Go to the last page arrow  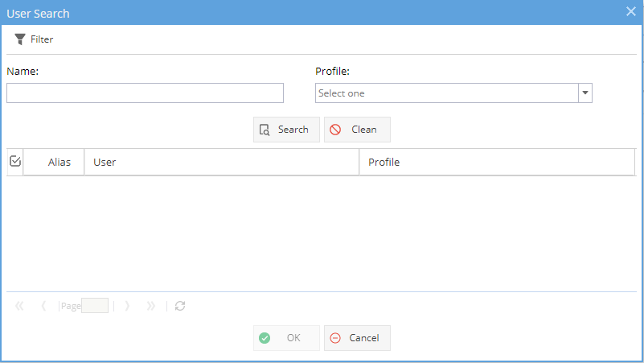pos(151,306)
